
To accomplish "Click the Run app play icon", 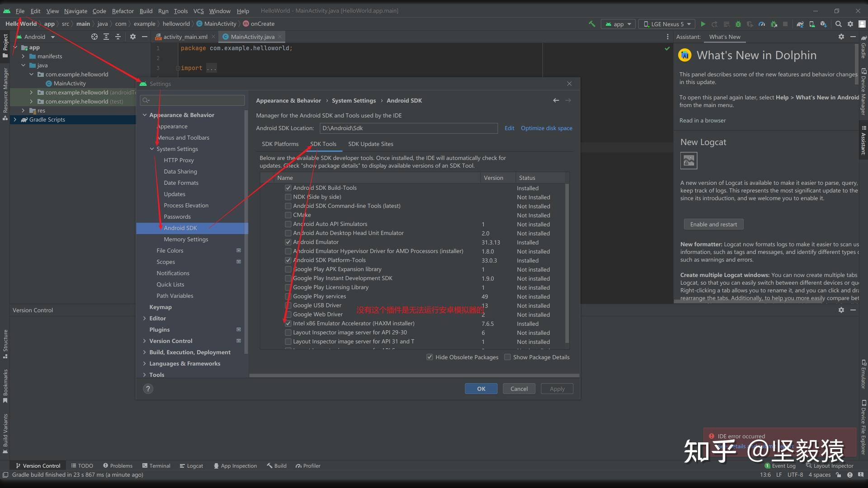I will 703,24.
